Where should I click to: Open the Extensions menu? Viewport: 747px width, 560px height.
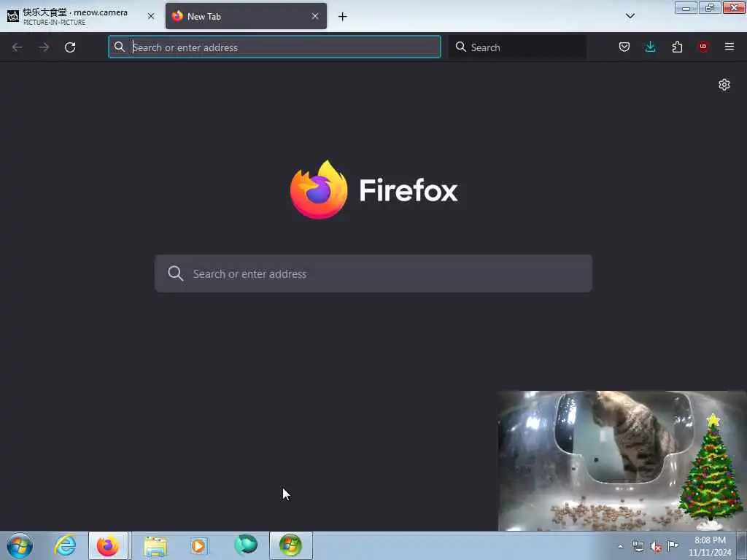(677, 47)
